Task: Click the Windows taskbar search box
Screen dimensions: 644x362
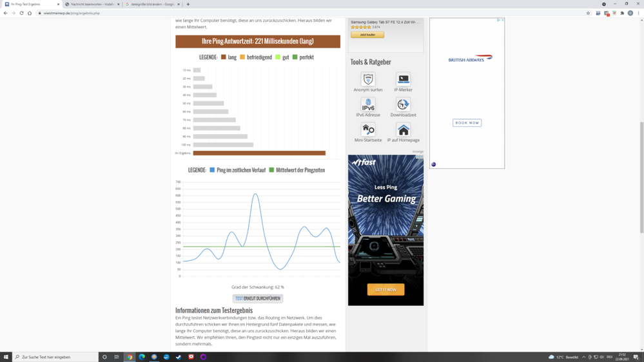Action: (x=55, y=357)
